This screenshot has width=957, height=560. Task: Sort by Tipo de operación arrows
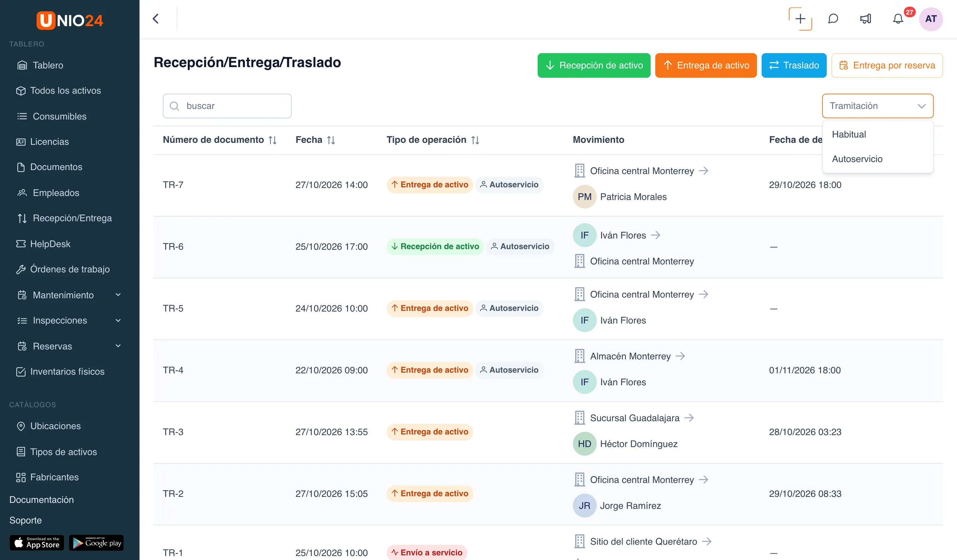pos(475,140)
